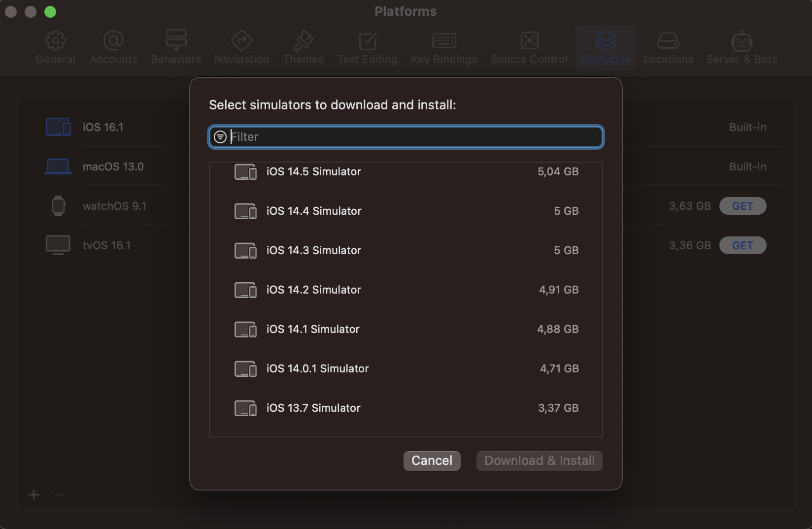Image resolution: width=812 pixels, height=529 pixels.
Task: Open the Server & Bots tab
Action: tap(742, 48)
